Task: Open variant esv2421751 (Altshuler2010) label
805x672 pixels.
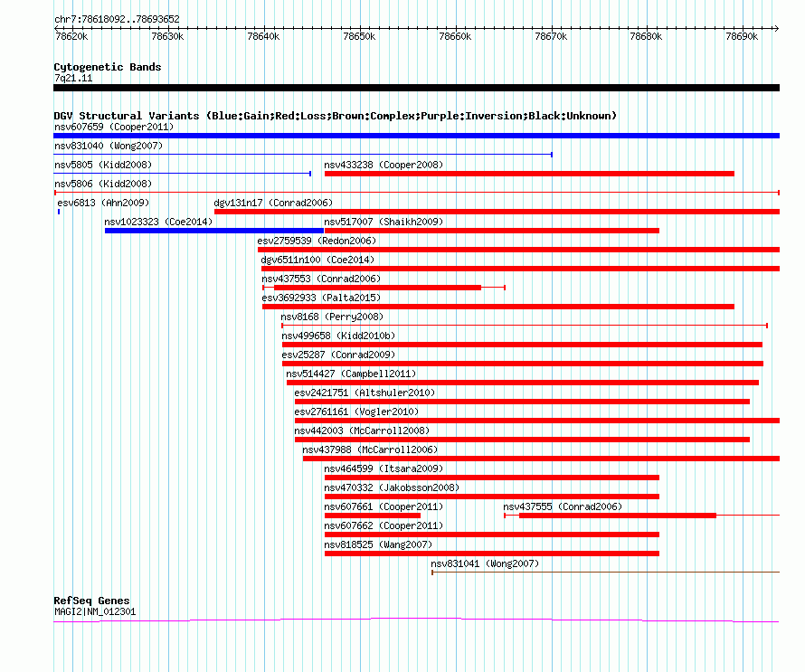Action: point(365,393)
